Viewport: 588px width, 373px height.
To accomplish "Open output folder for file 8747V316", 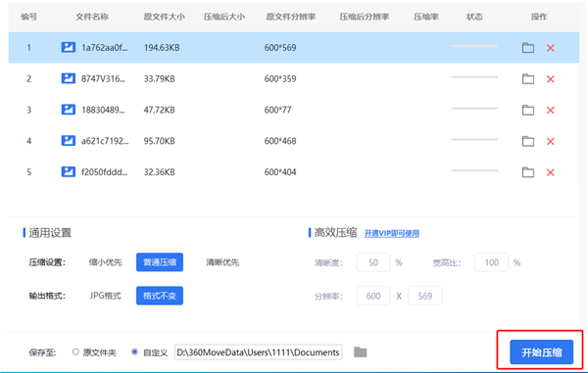I will 528,78.
